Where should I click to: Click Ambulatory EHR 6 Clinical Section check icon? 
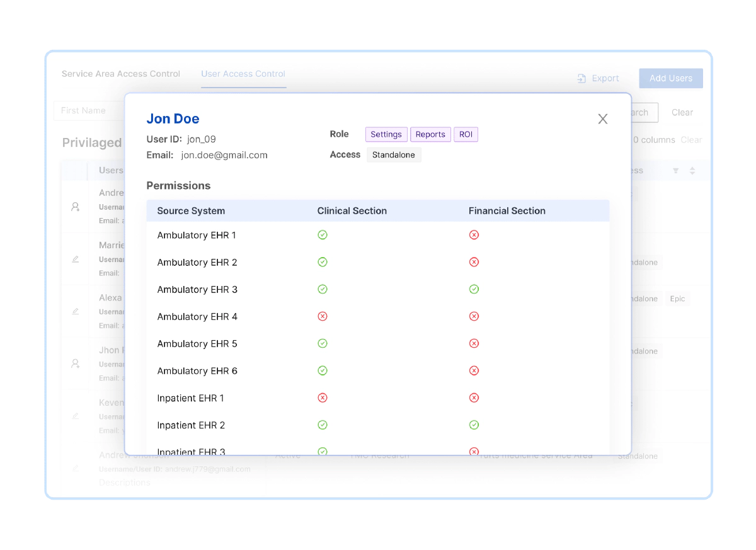click(x=323, y=370)
